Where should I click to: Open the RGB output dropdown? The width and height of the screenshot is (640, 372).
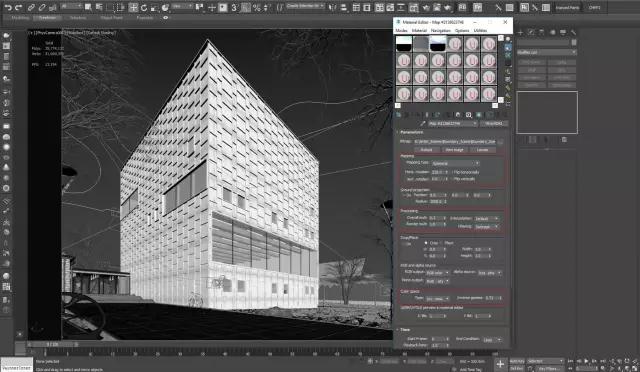[x=438, y=272]
